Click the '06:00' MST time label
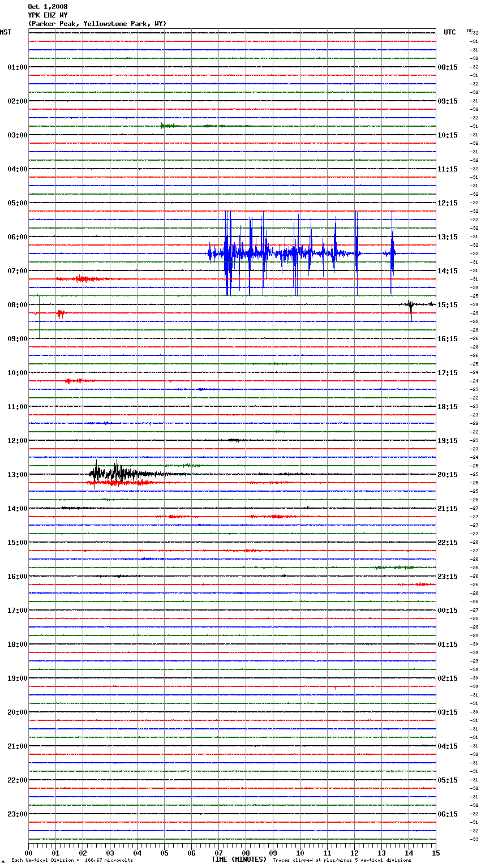The image size is (481, 868). point(18,237)
